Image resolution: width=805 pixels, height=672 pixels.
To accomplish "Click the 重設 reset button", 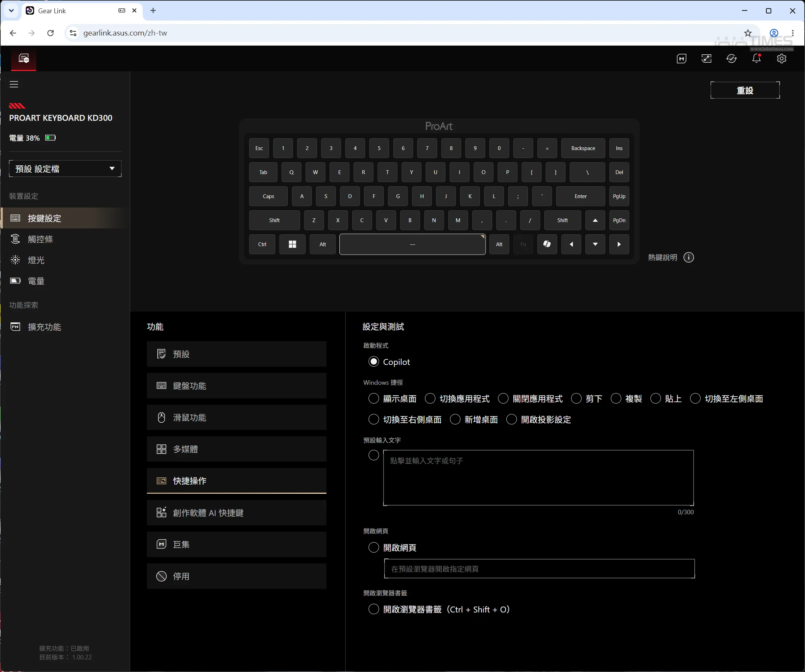I will [x=745, y=90].
